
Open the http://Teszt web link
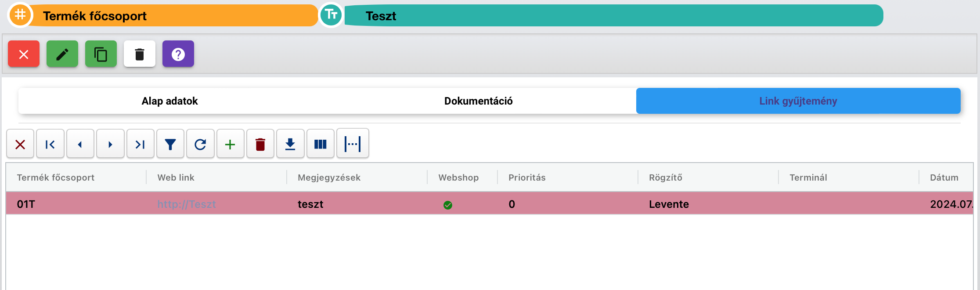(x=187, y=204)
